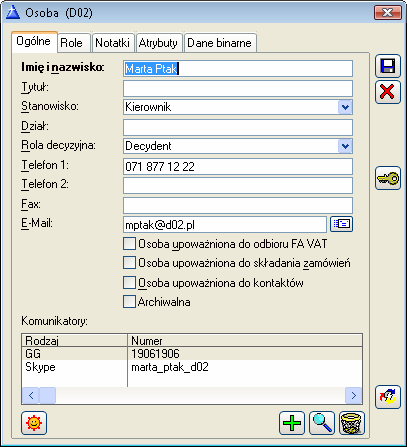Switch to the Role tab
Image resolution: width=407 pixels, height=447 pixels.
[x=74, y=43]
